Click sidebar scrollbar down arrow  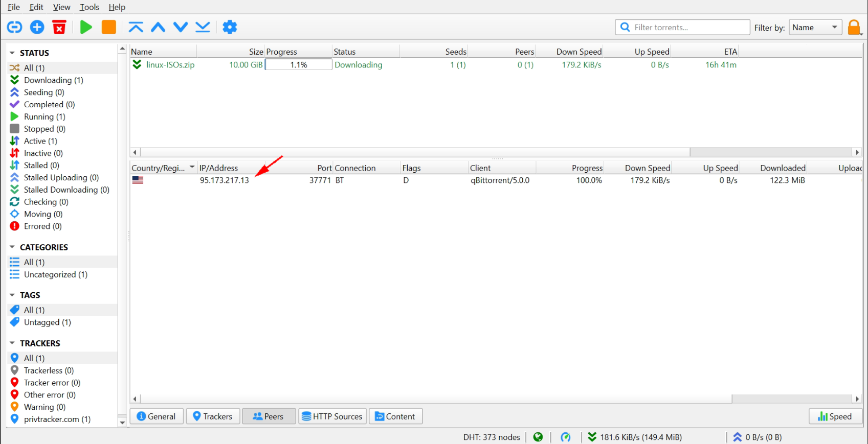pyautogui.click(x=122, y=423)
